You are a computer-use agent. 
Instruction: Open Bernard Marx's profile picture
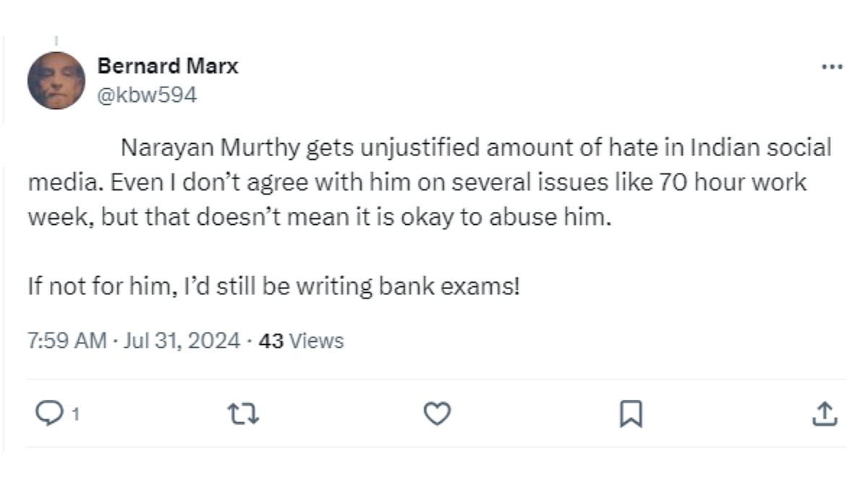[x=56, y=80]
